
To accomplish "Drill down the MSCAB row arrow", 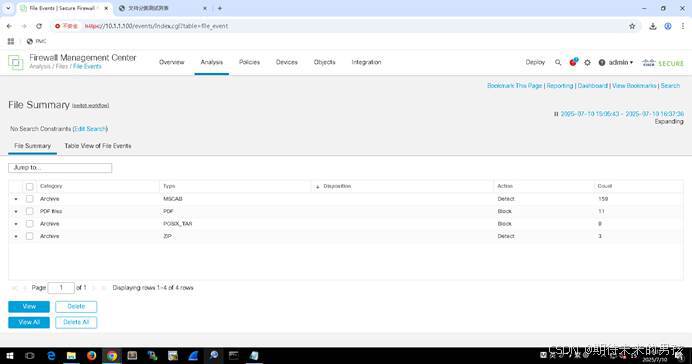I will click(x=16, y=199).
